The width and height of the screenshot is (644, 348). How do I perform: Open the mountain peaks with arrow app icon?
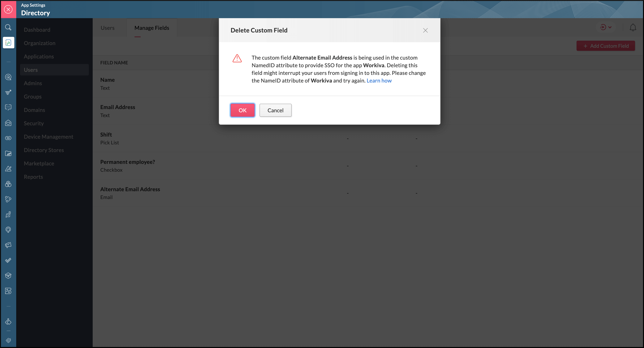coord(8,169)
